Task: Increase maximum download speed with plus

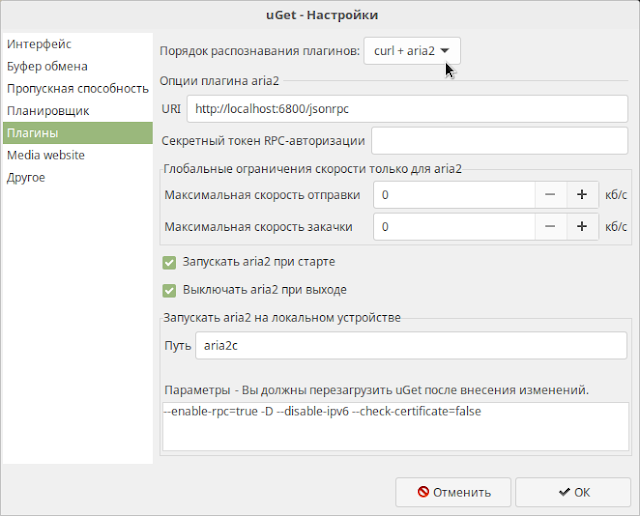Action: [x=582, y=227]
